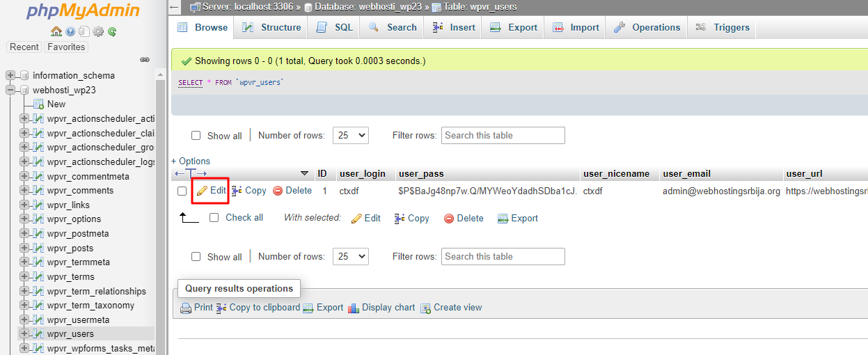Image resolution: width=868 pixels, height=355 pixels.
Task: Click the Recent button in the sidebar
Action: [x=24, y=47]
